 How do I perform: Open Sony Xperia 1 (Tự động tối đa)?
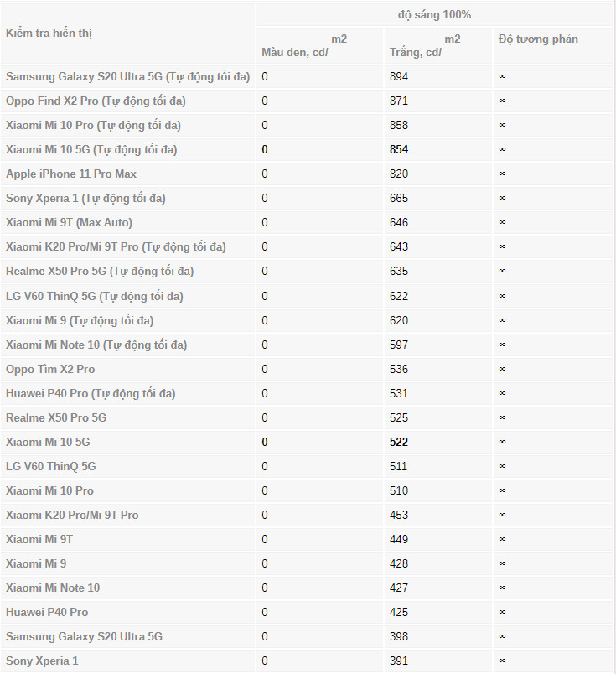85,198
